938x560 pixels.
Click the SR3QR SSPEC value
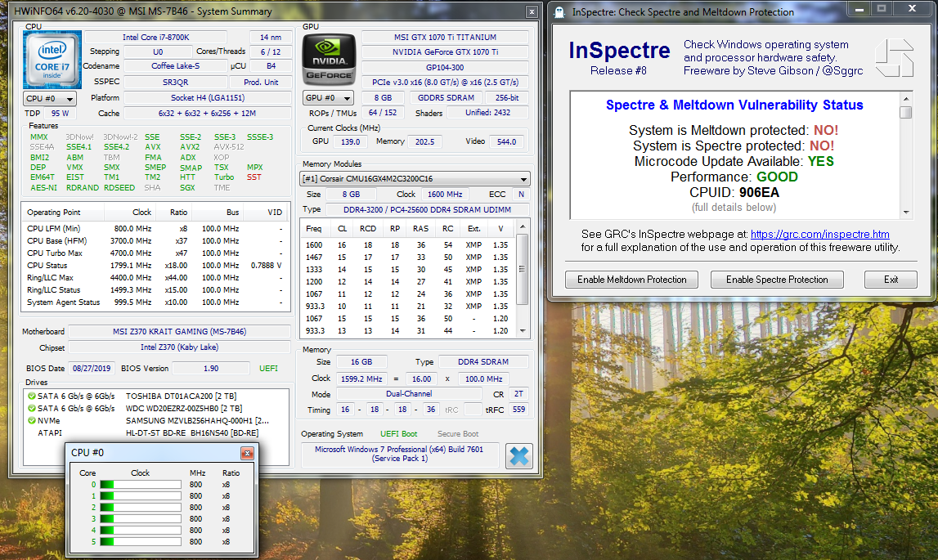tap(175, 82)
